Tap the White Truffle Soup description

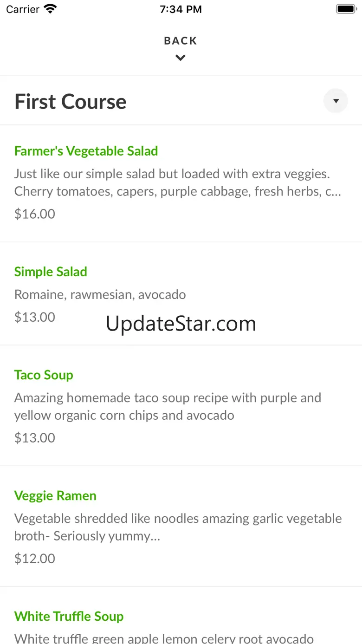(164, 638)
